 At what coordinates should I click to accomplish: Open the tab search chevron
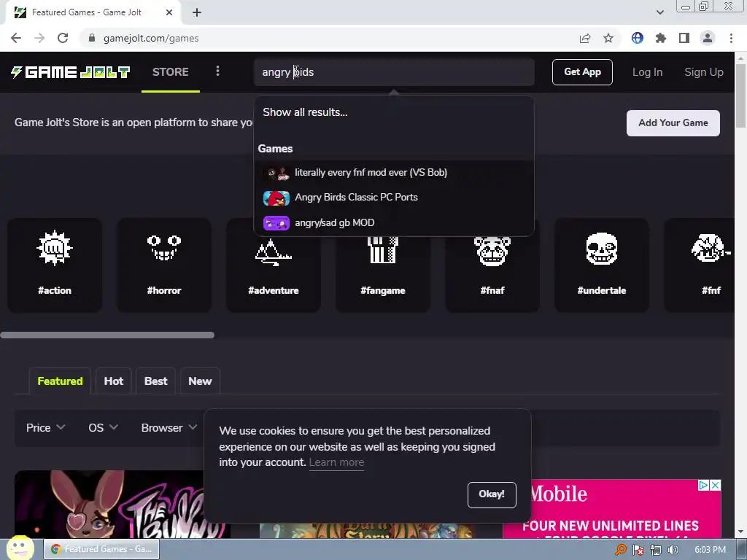pyautogui.click(x=659, y=12)
